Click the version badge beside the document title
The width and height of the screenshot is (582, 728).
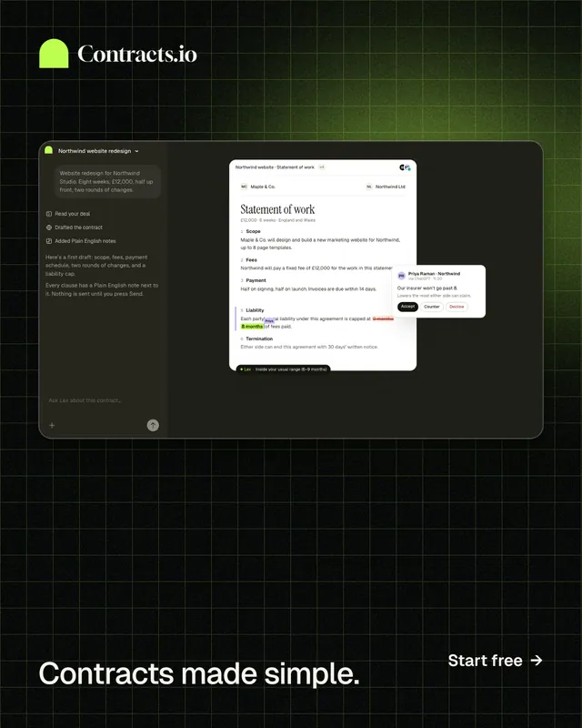pyautogui.click(x=322, y=167)
